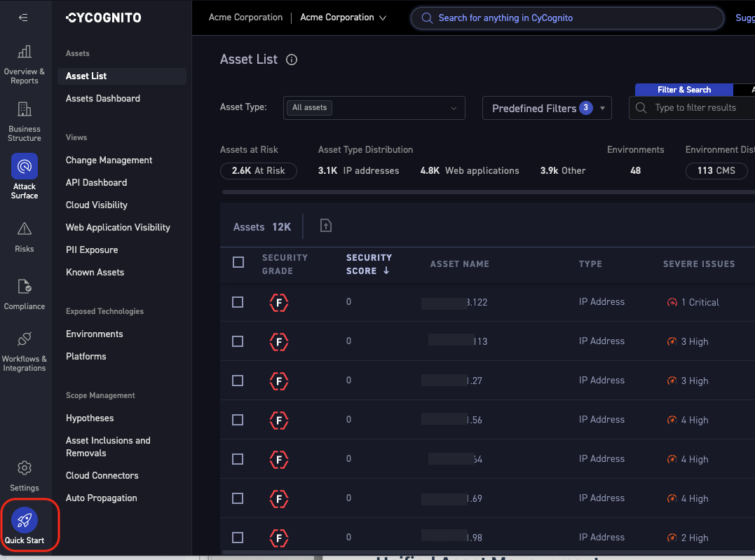Viewport: 755px width, 560px height.
Task: Toggle the select-all checkbox in table header
Action: pos(238,262)
